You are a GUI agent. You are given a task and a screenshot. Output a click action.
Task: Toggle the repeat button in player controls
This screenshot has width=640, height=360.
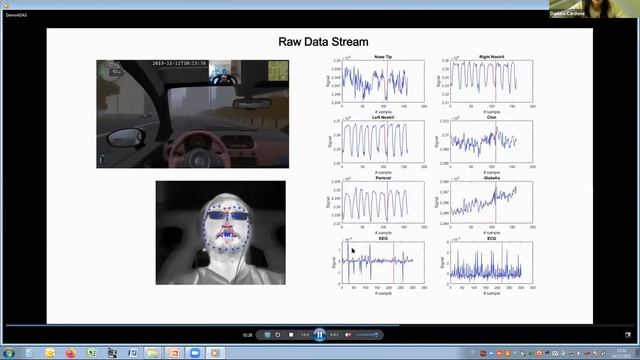point(278,335)
